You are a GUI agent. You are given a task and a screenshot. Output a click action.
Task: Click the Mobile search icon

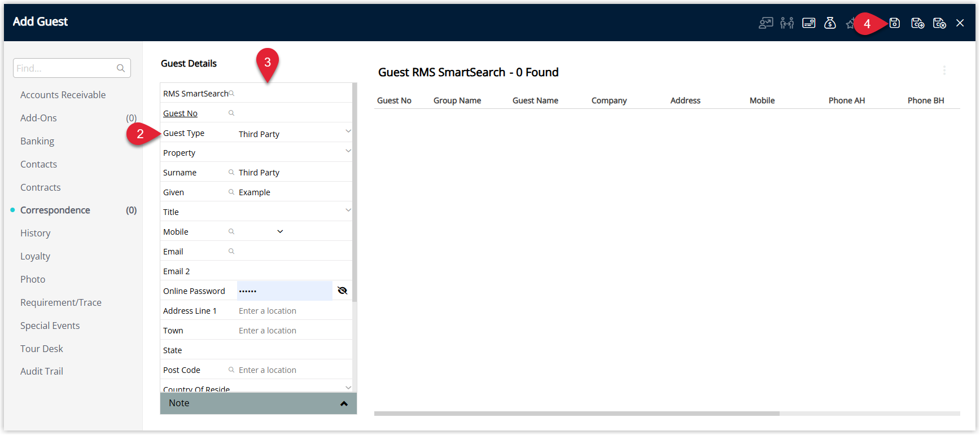point(231,232)
